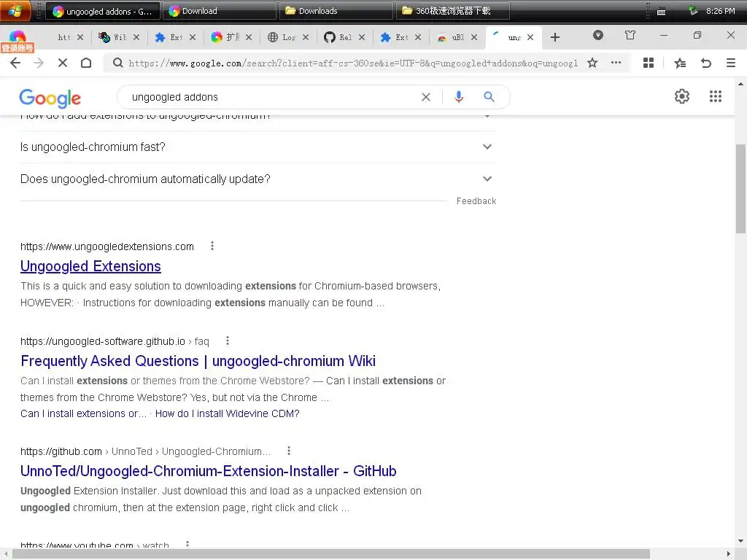Viewport: 747px width, 560px height.
Task: Switch to 'Download' taskbar window
Action: [x=220, y=11]
